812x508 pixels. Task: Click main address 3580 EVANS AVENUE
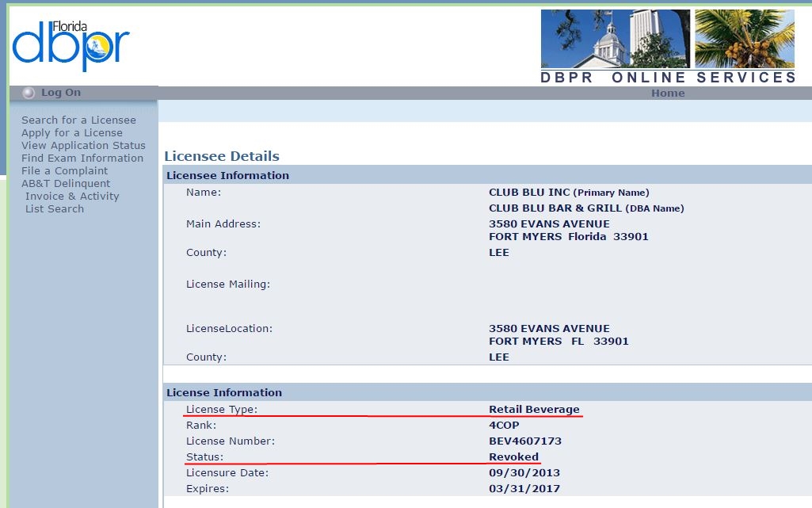pyautogui.click(x=549, y=223)
